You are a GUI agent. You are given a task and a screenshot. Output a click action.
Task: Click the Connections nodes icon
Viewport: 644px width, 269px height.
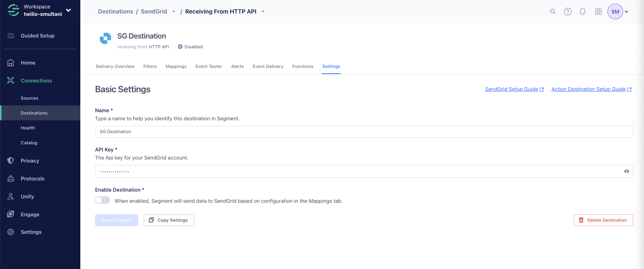tap(11, 80)
